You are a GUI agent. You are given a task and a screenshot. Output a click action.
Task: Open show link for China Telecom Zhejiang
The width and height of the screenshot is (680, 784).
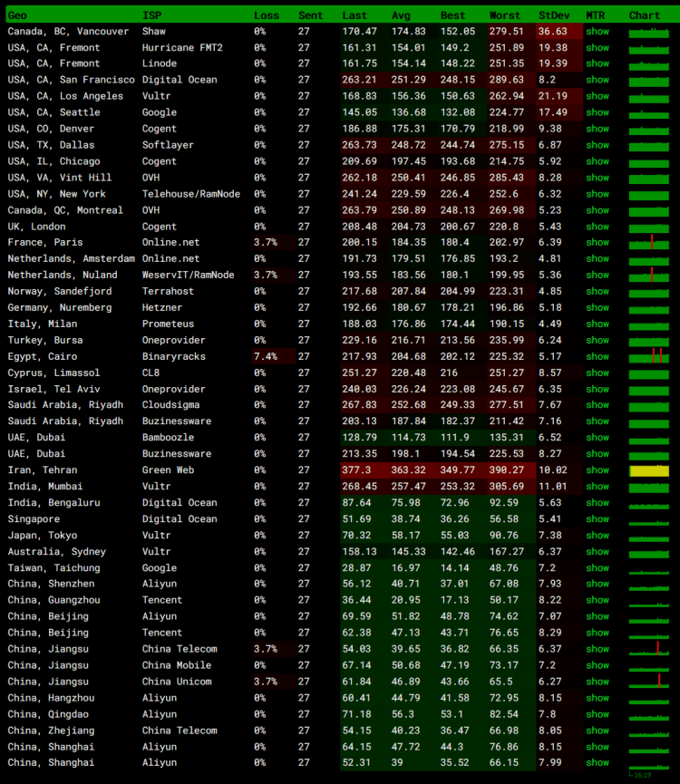[597, 731]
